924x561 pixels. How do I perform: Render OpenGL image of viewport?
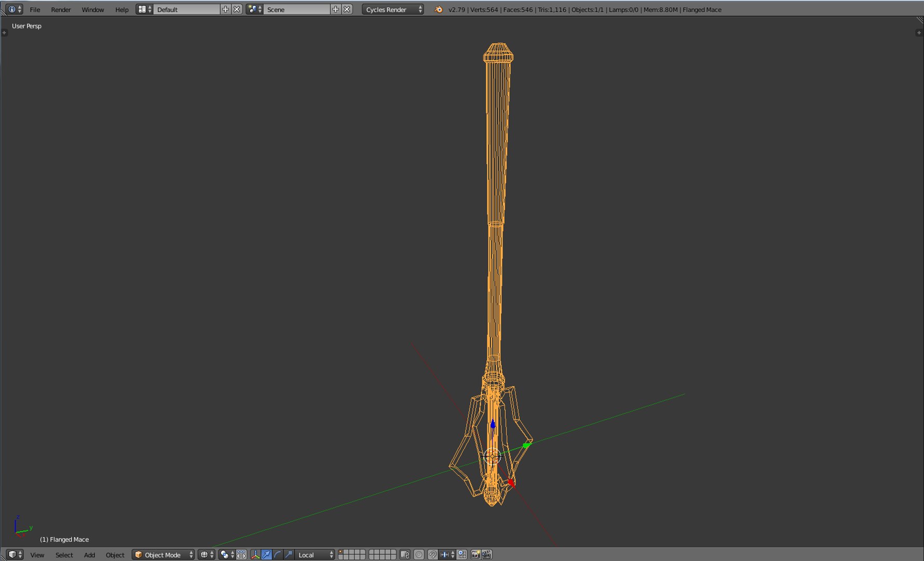(x=475, y=555)
